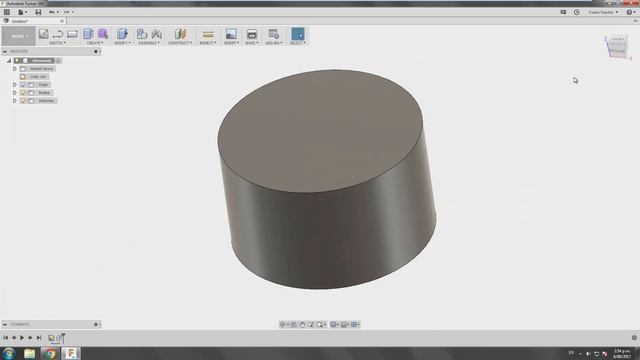Open the job status clock icon
The height and width of the screenshot is (360, 640).
[x=576, y=12]
